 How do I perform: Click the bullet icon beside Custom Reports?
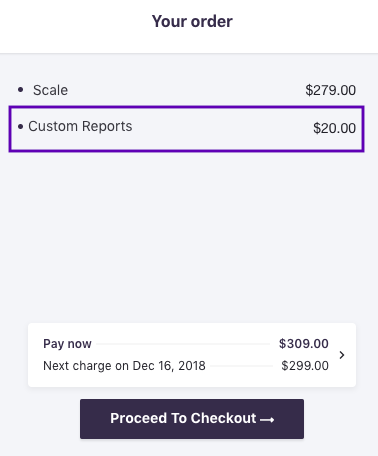21,127
